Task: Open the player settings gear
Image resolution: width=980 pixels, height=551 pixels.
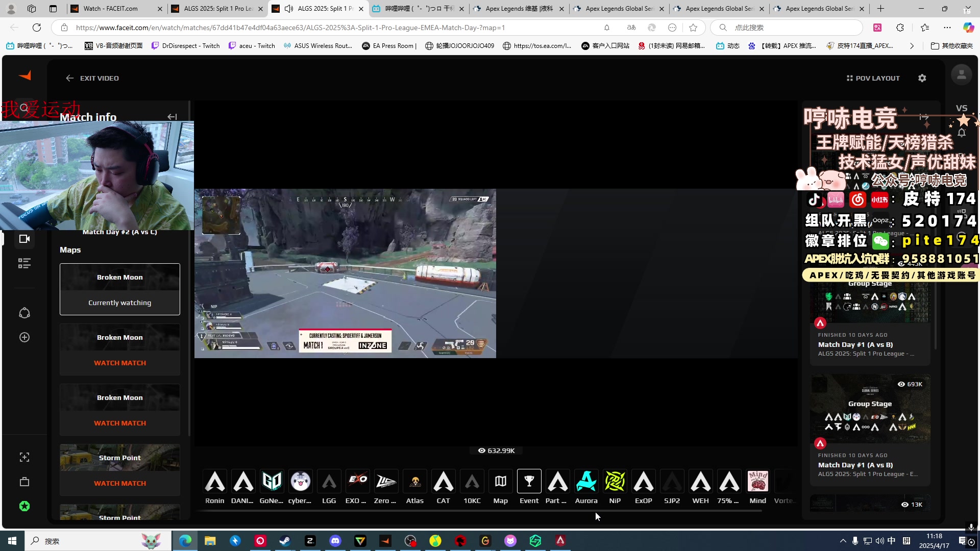Action: (922, 78)
